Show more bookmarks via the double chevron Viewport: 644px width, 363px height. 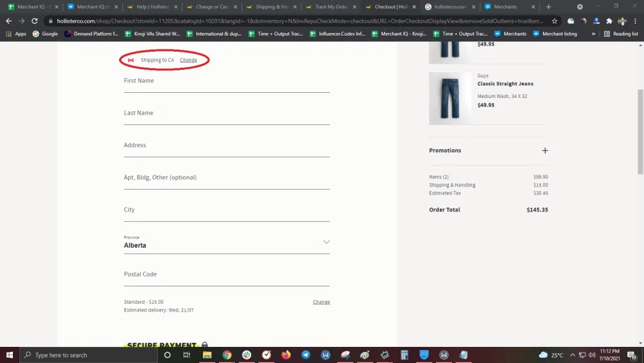point(593,34)
